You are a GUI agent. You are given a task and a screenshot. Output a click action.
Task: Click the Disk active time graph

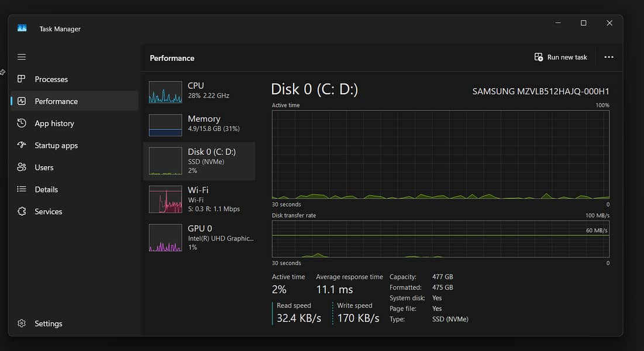[x=440, y=154]
